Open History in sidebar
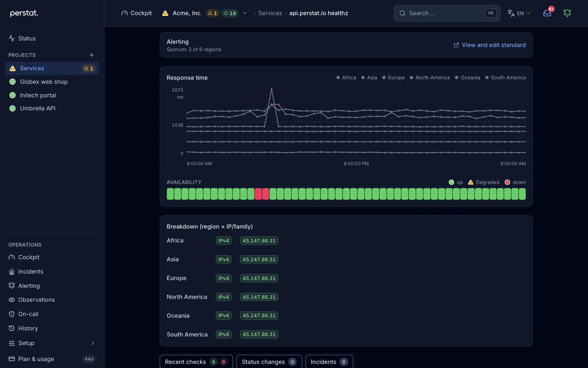Image resolution: width=588 pixels, height=368 pixels. coord(52,328)
